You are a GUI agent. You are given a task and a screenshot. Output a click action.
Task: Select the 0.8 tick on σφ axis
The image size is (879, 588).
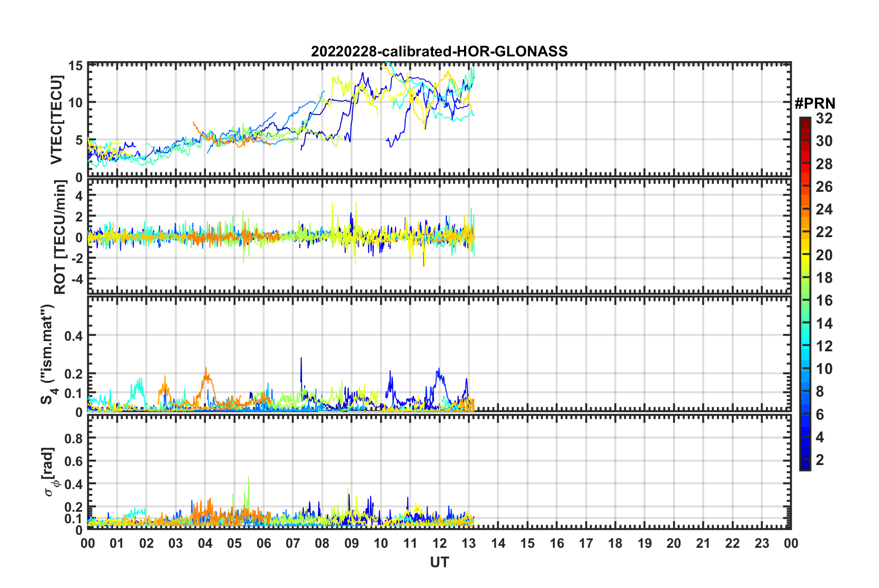coord(74,438)
